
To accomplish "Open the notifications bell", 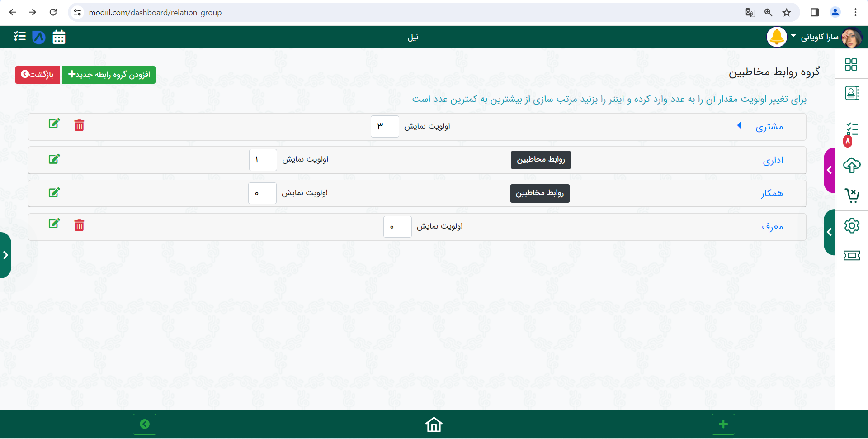I will 777,37.
